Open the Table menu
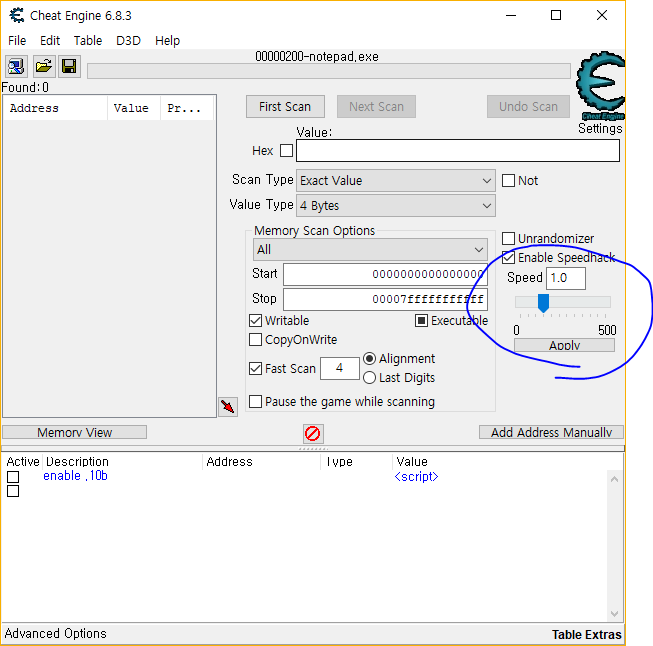 88,40
